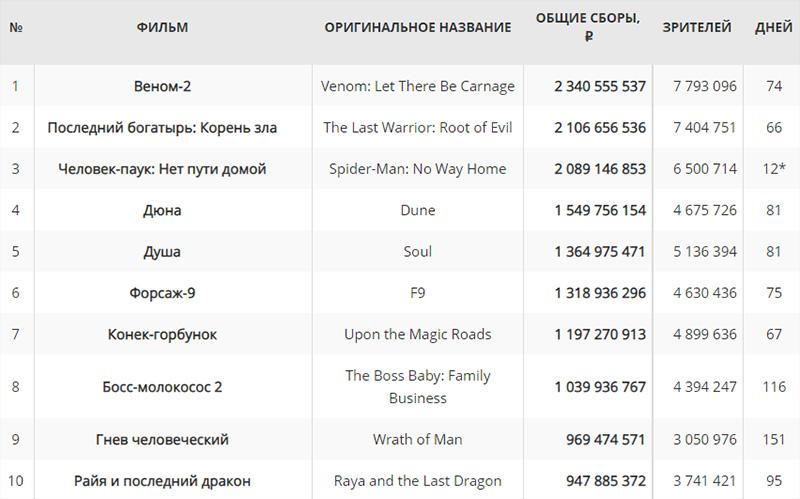Select the Форсаж-9 row title

click(162, 293)
